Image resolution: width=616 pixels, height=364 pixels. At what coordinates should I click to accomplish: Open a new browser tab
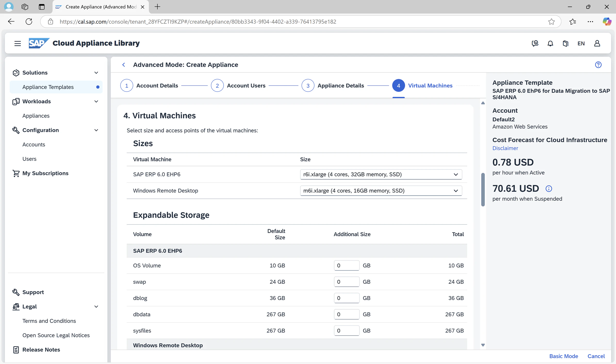click(x=157, y=7)
